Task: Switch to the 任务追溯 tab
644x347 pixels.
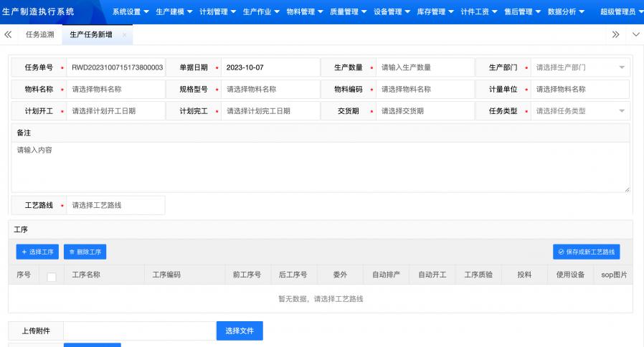Action: 39,34
